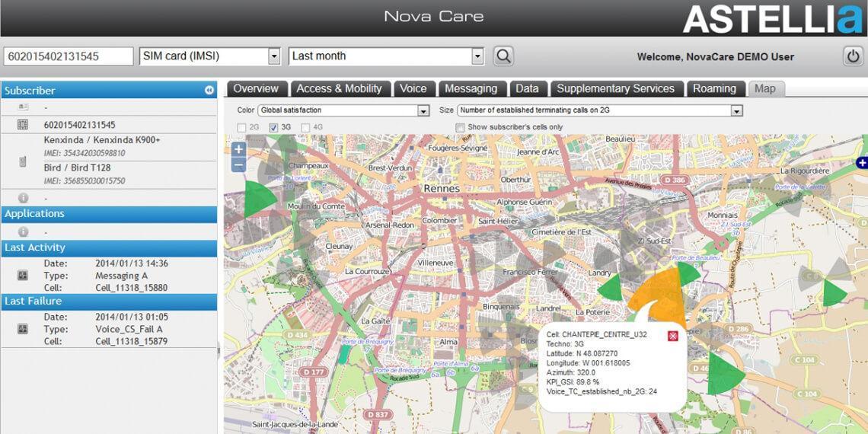Open the Roaming tab
Viewport: 868px width, 434px height.
(x=715, y=88)
